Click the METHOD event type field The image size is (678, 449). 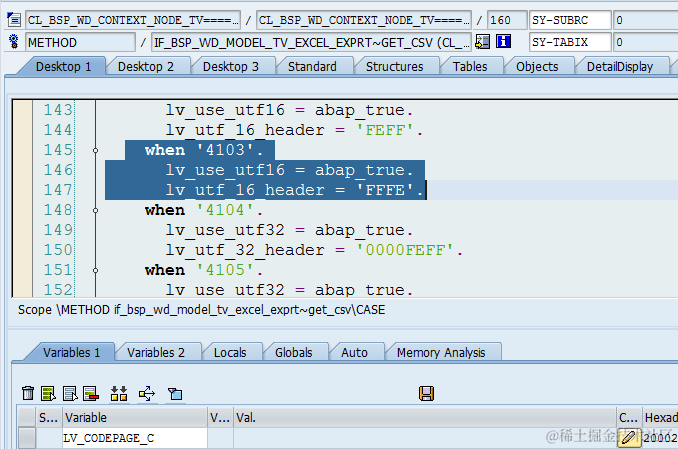80,42
